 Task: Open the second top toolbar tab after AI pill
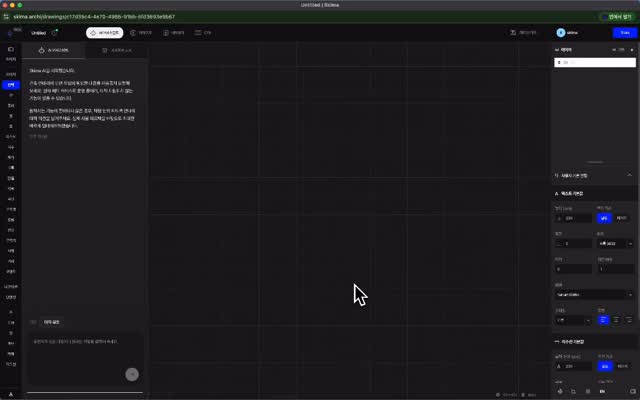tap(141, 33)
